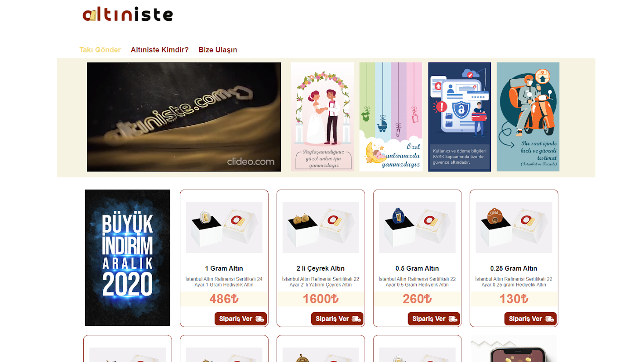Open the Takı Gönder menu item
The width and height of the screenshot is (644, 362).
click(100, 50)
